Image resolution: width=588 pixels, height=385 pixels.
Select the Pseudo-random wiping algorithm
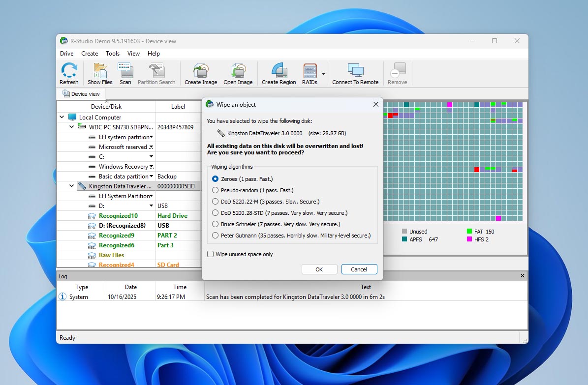pos(215,190)
